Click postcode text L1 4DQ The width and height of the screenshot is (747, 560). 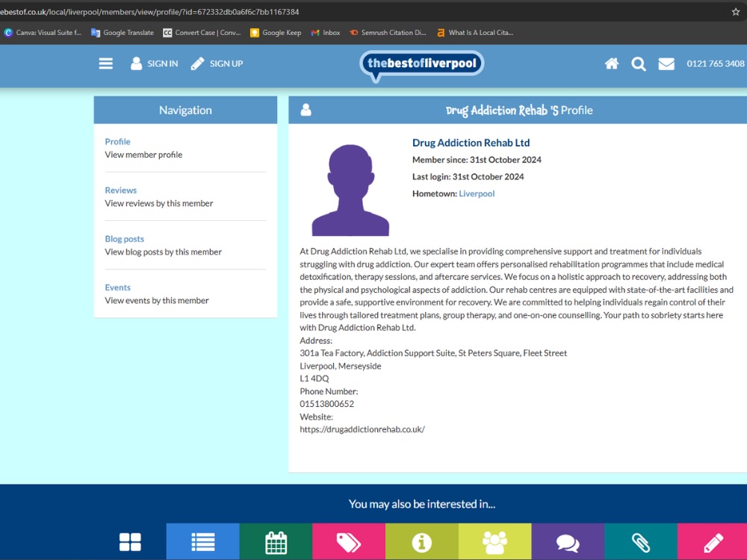[314, 379]
